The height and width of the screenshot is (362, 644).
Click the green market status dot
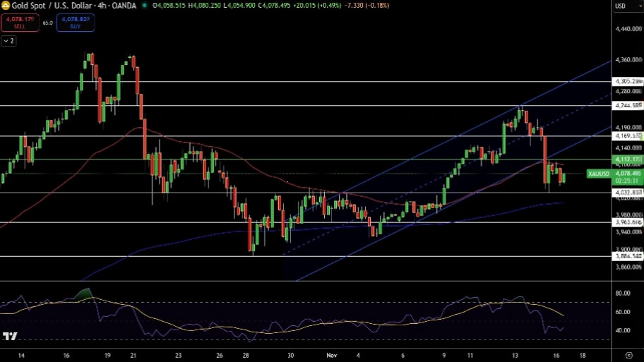coord(145,6)
